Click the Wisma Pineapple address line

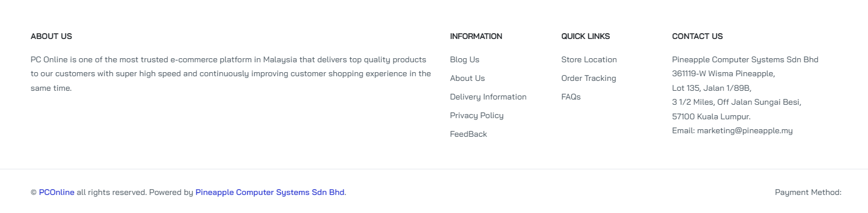coord(723,74)
